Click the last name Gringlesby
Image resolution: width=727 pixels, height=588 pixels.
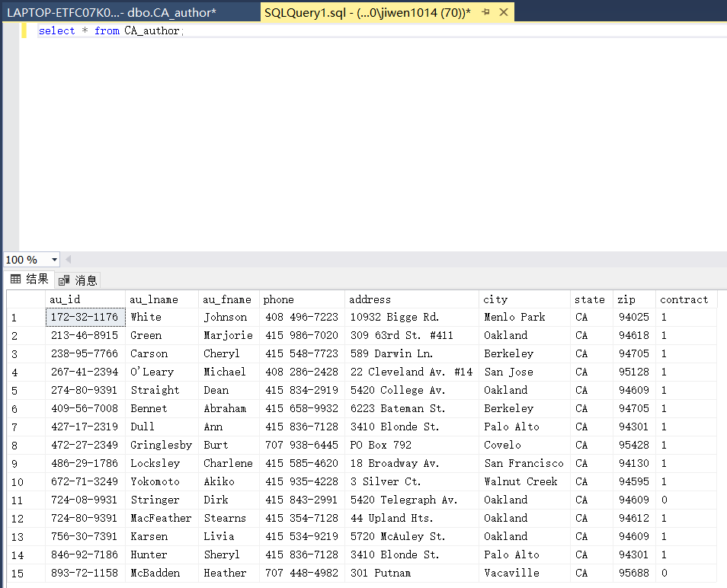pos(162,445)
